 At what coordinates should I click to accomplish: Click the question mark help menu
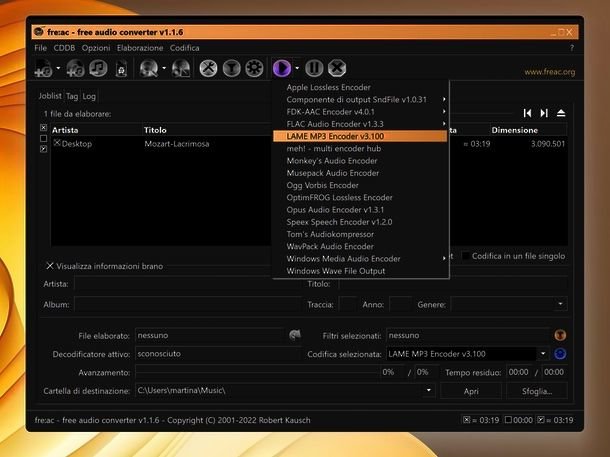(571, 48)
